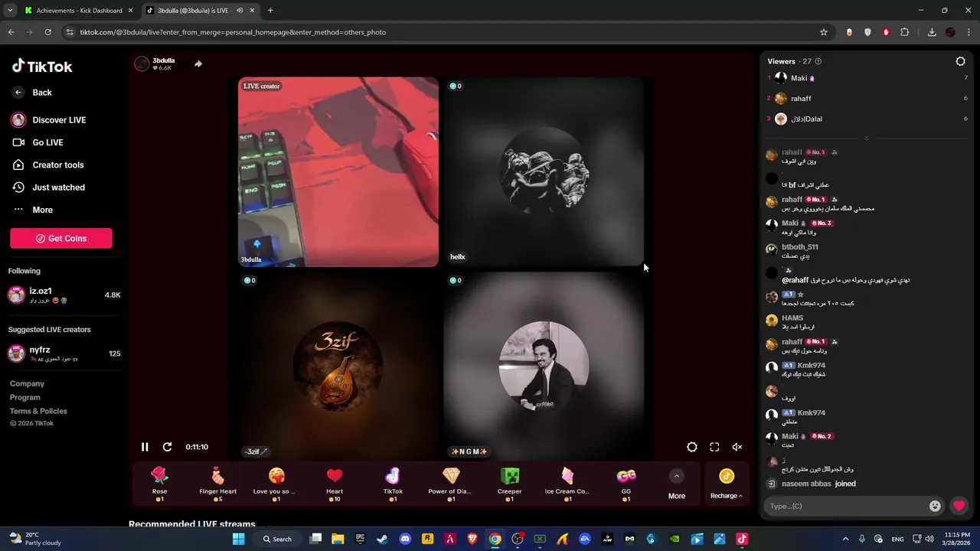This screenshot has width=980, height=551.
Task: Send a Rose gift
Action: click(159, 484)
